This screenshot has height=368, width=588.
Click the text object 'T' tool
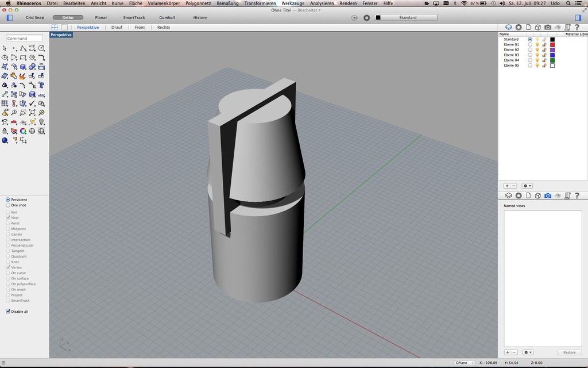[x=41, y=85]
